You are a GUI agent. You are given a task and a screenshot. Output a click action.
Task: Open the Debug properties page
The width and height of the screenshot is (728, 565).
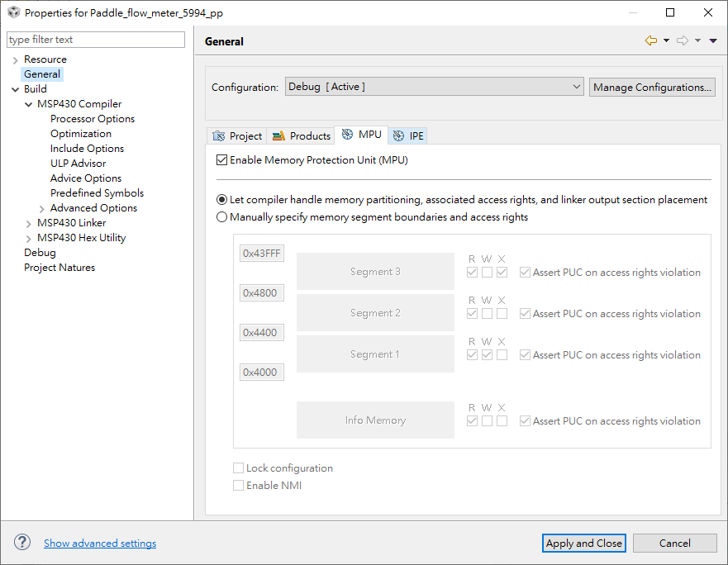pos(40,253)
